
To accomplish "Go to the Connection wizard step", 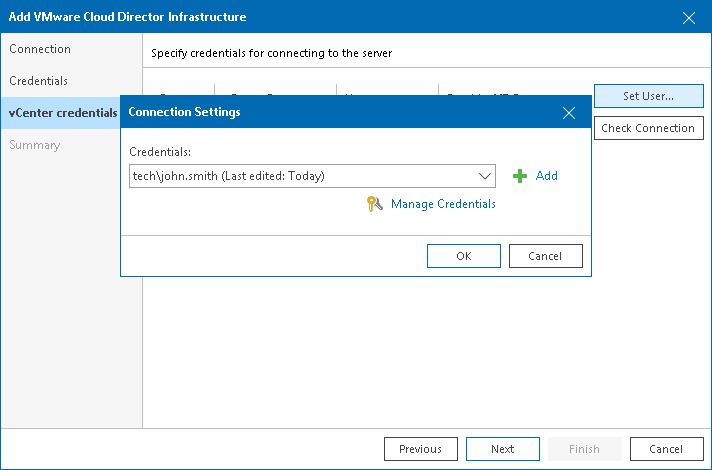I will coord(40,49).
